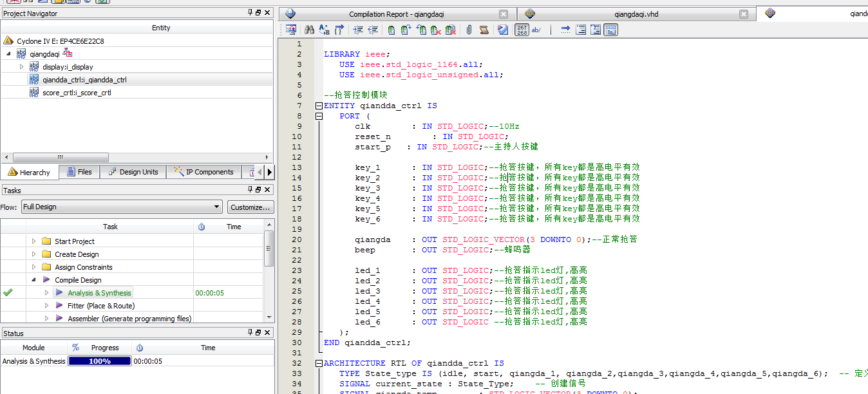Collapse the ENTITY qiandda_ctrl code fold
Screen dimensions: 868x394
tap(318, 106)
